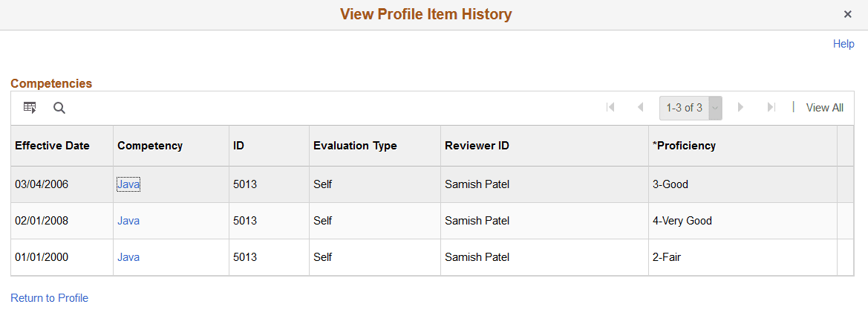Open Java competency dated 02/01/2008

coord(128,221)
